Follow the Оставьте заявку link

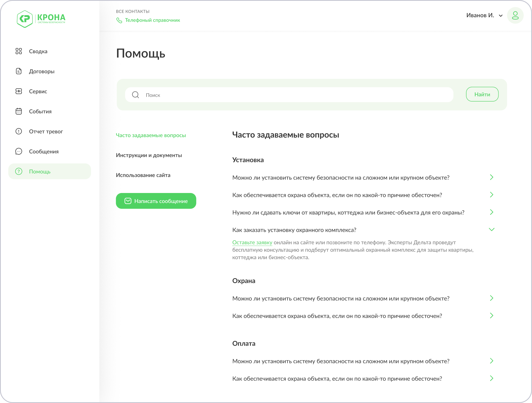tap(252, 242)
